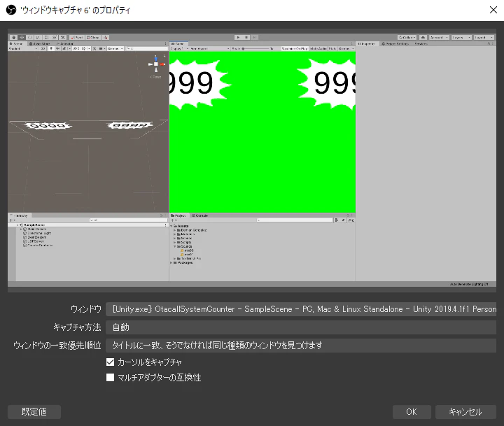Expand the Packages folder in the preview
This screenshot has width=504, height=426.
(x=171, y=262)
